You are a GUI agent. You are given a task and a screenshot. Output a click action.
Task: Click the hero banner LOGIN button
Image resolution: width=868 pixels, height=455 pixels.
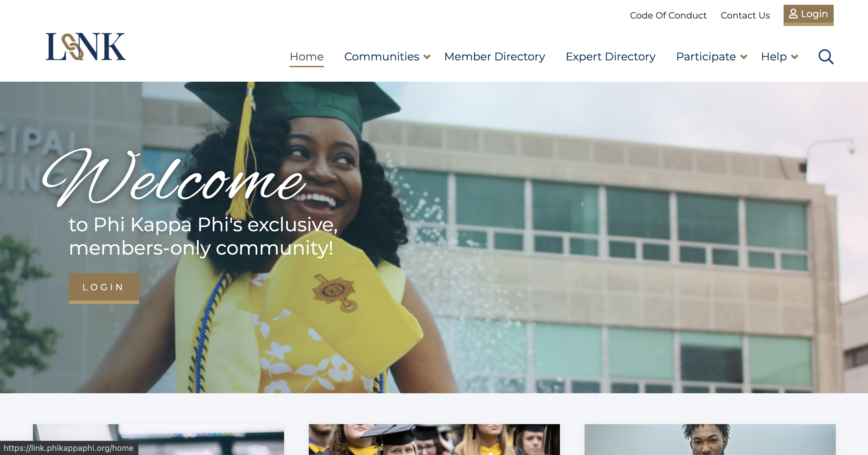104,288
